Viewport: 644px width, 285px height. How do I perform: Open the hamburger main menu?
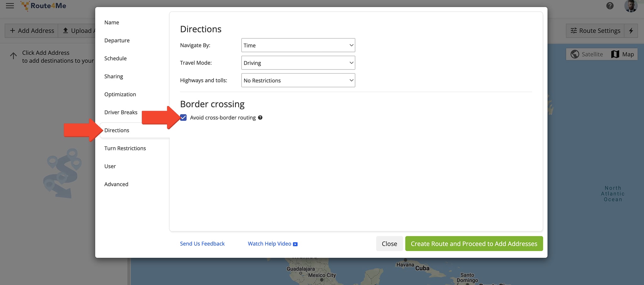[x=10, y=6]
